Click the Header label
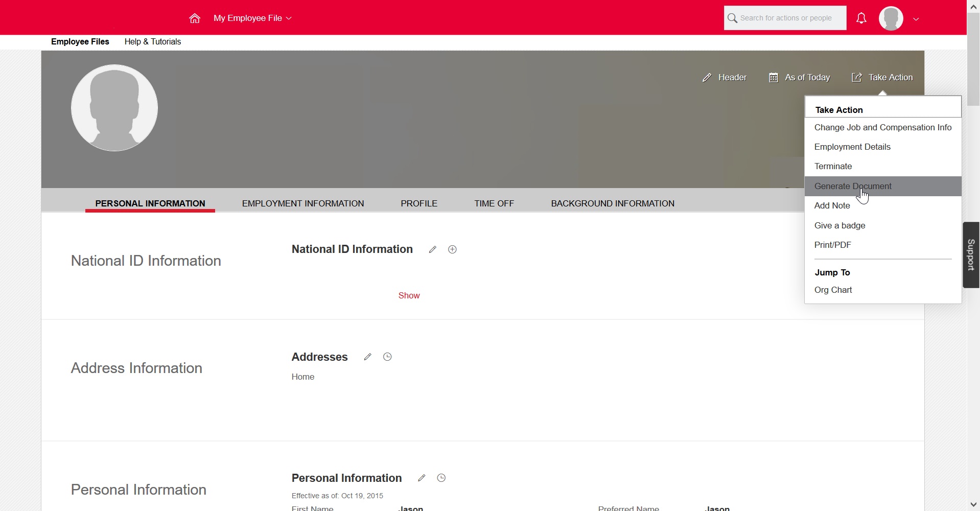 (732, 78)
